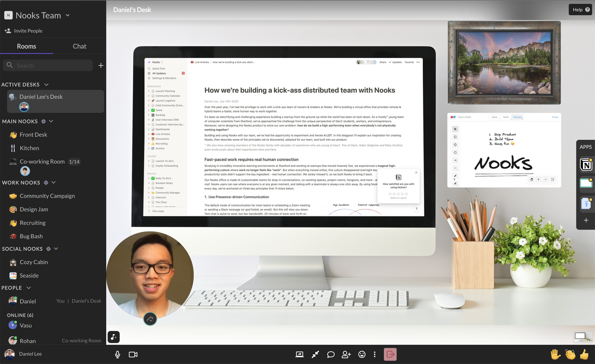Select the arrow tool in the whiteboard
Viewport: 595px width, 364px height.
(455, 160)
